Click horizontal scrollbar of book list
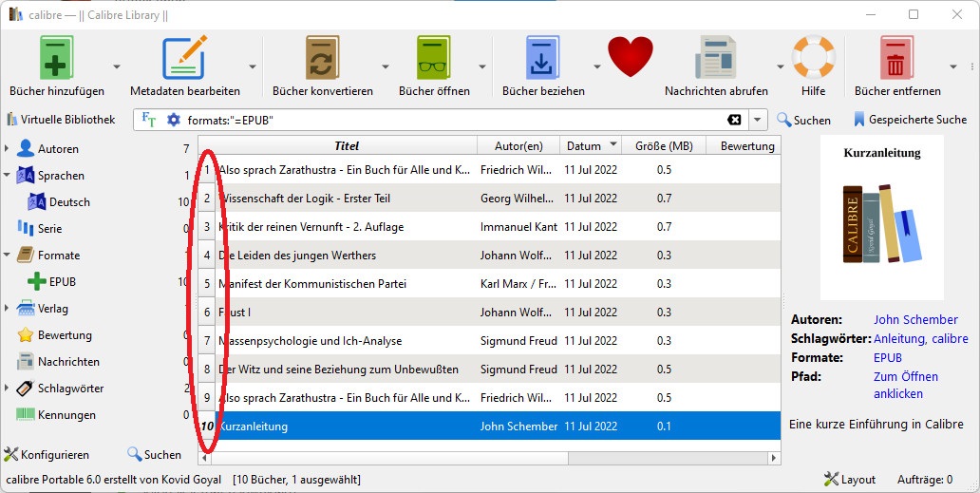The width and height of the screenshot is (980, 493). click(390, 458)
